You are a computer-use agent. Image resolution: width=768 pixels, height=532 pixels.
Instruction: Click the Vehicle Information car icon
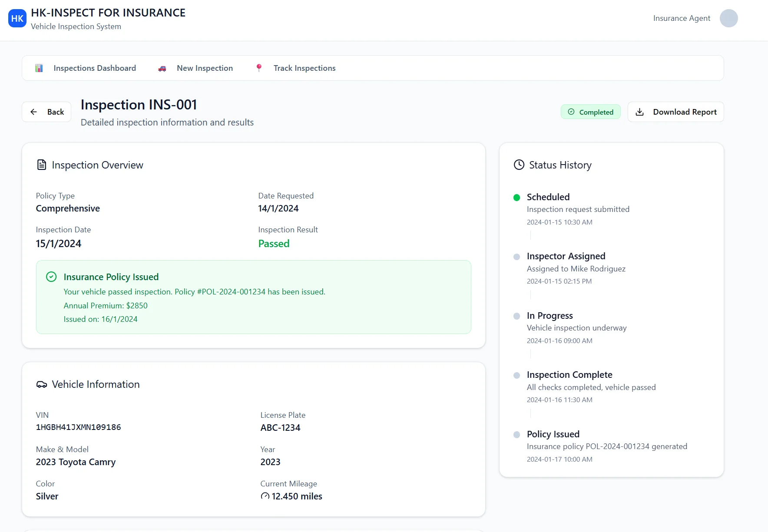click(x=42, y=384)
